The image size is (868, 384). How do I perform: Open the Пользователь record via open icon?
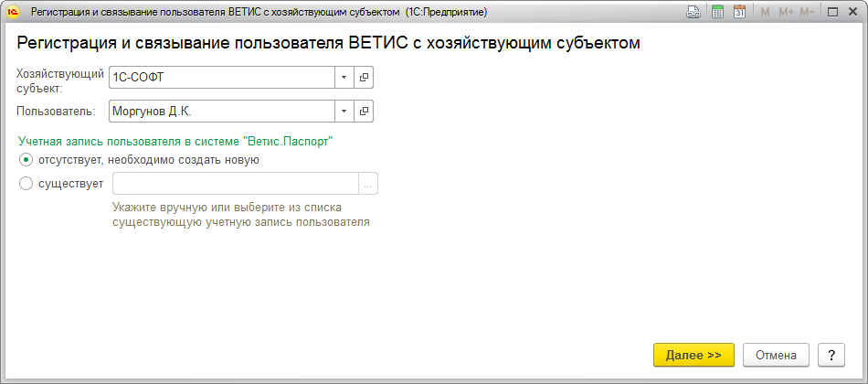(x=364, y=111)
